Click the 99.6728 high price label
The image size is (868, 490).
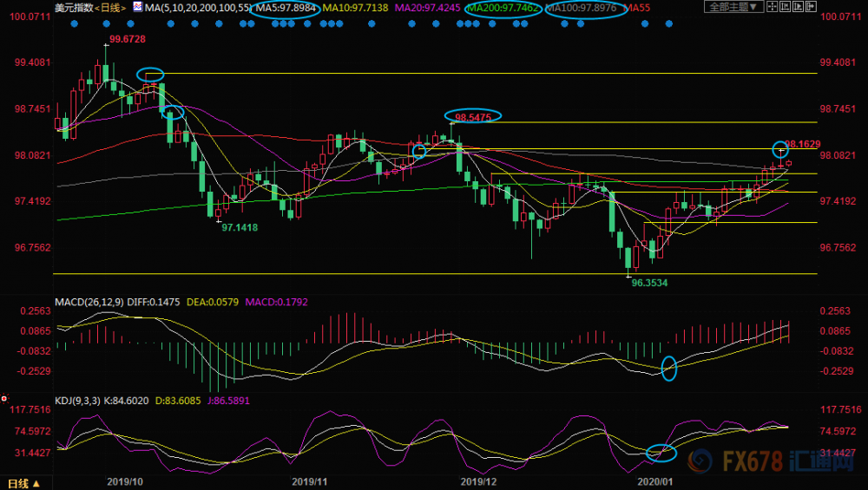tap(128, 39)
